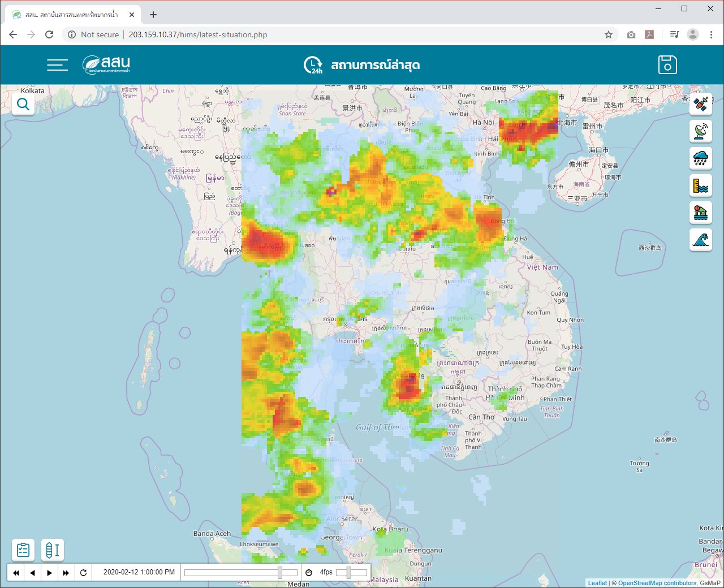This screenshot has width=724, height=588.
Task: Jump to first frame with rewind button
Action: [16, 573]
